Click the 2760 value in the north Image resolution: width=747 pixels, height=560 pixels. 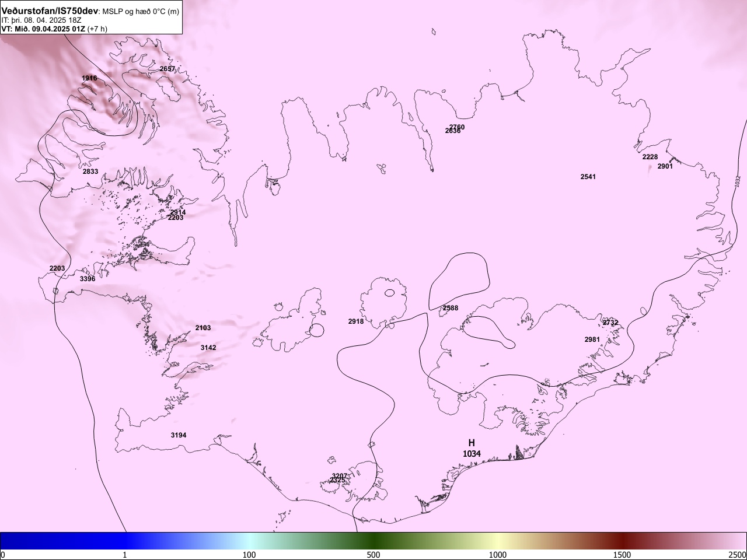[457, 127]
